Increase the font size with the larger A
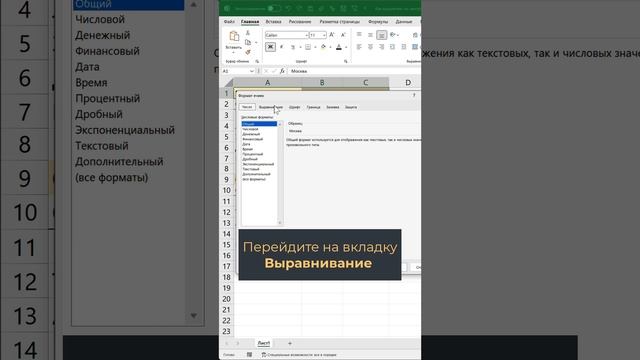Image resolution: width=640 pixels, height=360 pixels. tap(332, 35)
